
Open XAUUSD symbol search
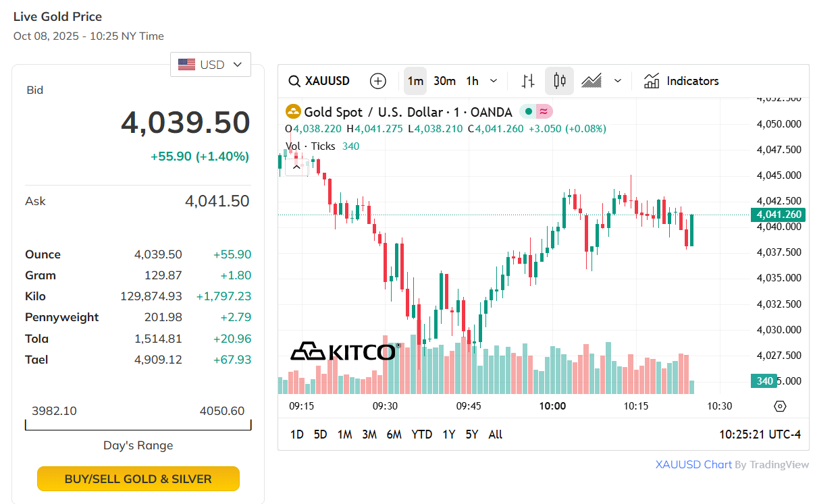point(319,81)
